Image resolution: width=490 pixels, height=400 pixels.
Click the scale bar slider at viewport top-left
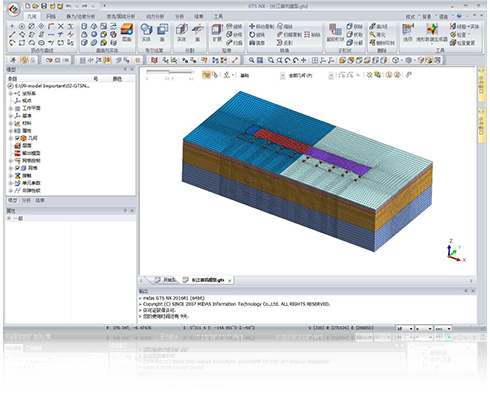(x=170, y=72)
